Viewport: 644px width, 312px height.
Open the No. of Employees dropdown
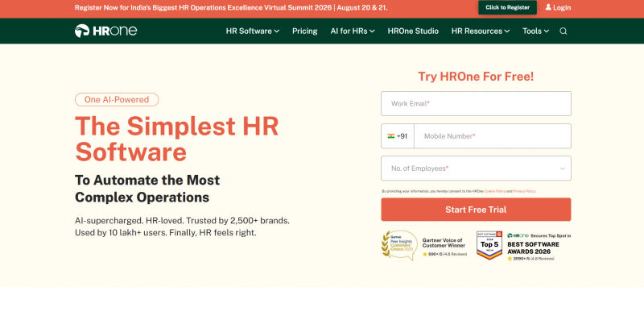pyautogui.click(x=476, y=168)
